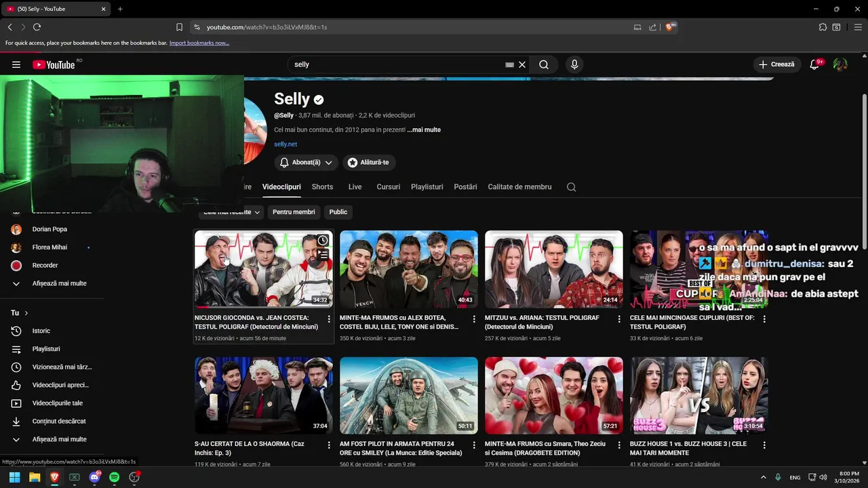868x488 pixels.
Task: Switch to the Videoclipuri tab
Action: 281,187
